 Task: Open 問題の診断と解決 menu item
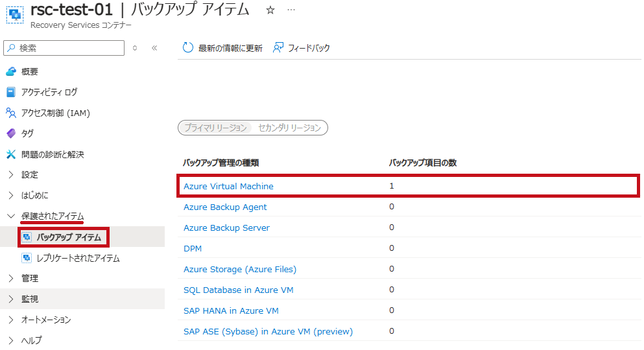point(53,154)
